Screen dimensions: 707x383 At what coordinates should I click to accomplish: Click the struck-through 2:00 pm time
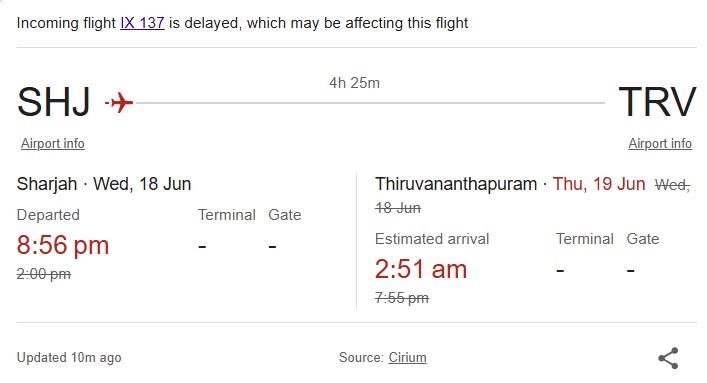[44, 274]
